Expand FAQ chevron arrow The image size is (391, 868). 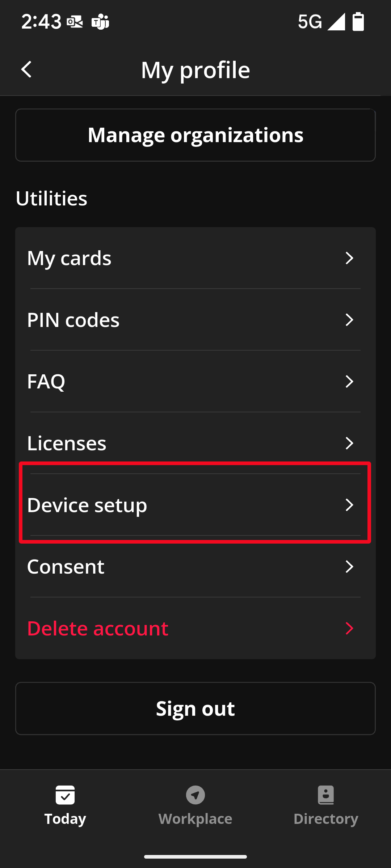(x=349, y=381)
